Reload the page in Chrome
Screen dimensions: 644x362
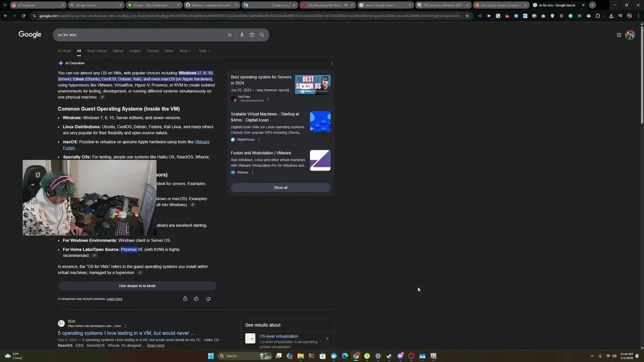(x=24, y=16)
